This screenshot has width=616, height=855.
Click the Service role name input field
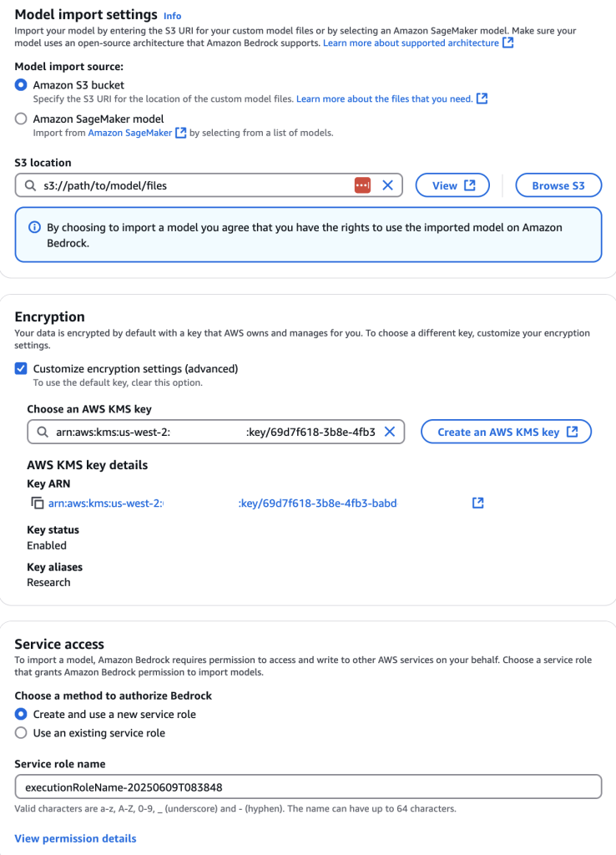coord(308,787)
